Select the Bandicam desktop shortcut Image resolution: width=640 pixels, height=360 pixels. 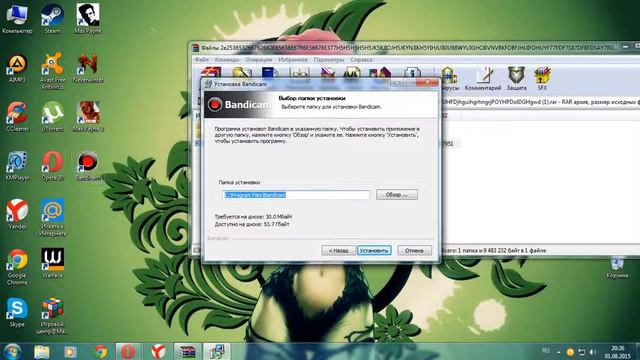click(x=88, y=166)
